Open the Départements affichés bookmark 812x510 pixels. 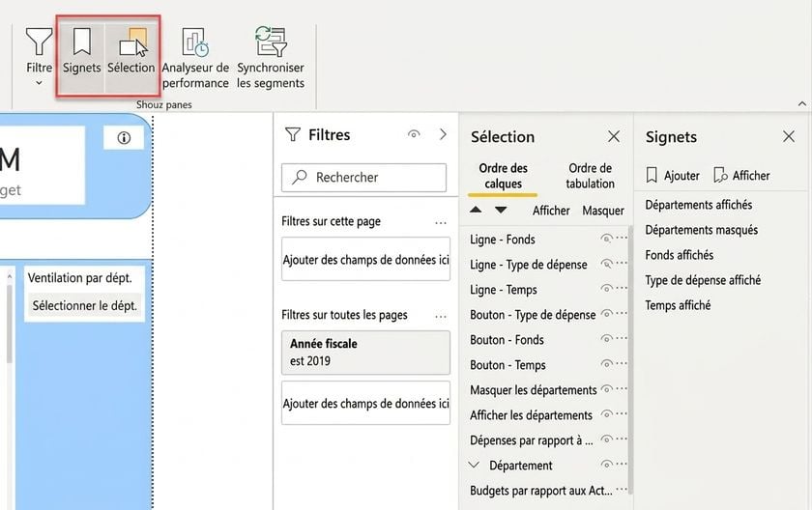click(699, 205)
